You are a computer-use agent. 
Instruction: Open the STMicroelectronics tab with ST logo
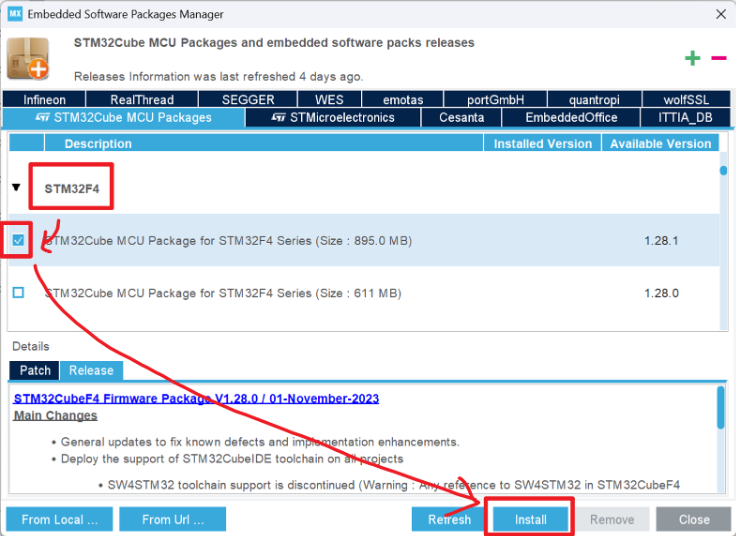[x=333, y=117]
